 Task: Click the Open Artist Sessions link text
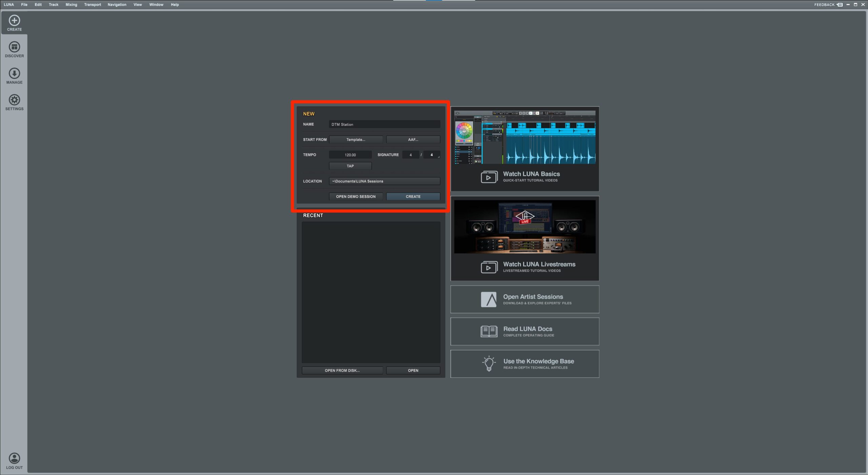[533, 297]
